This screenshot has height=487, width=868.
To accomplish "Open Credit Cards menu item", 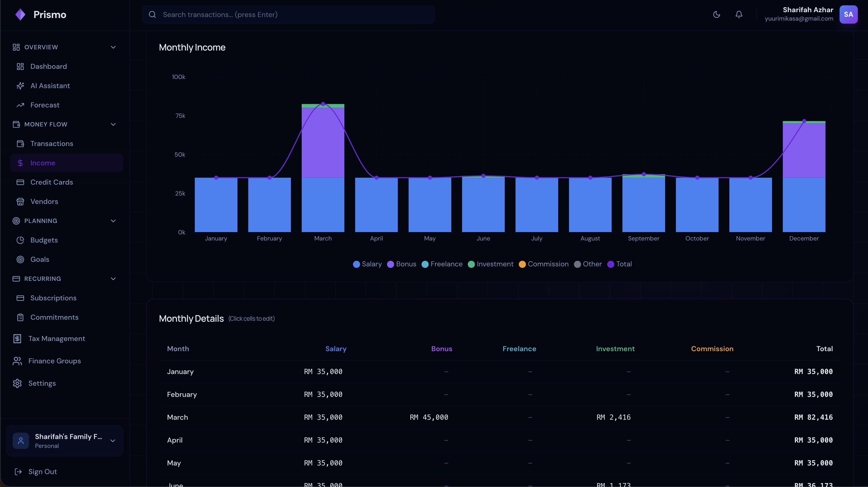I will point(52,182).
